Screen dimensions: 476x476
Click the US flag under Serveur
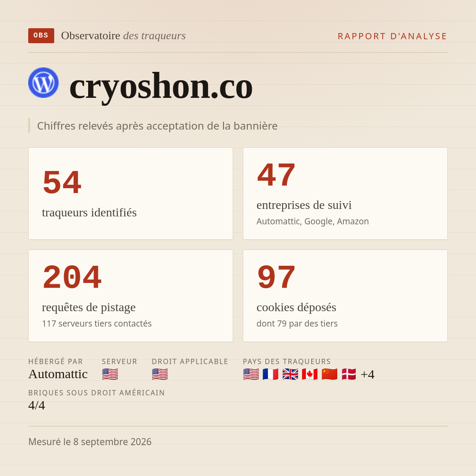[110, 374]
